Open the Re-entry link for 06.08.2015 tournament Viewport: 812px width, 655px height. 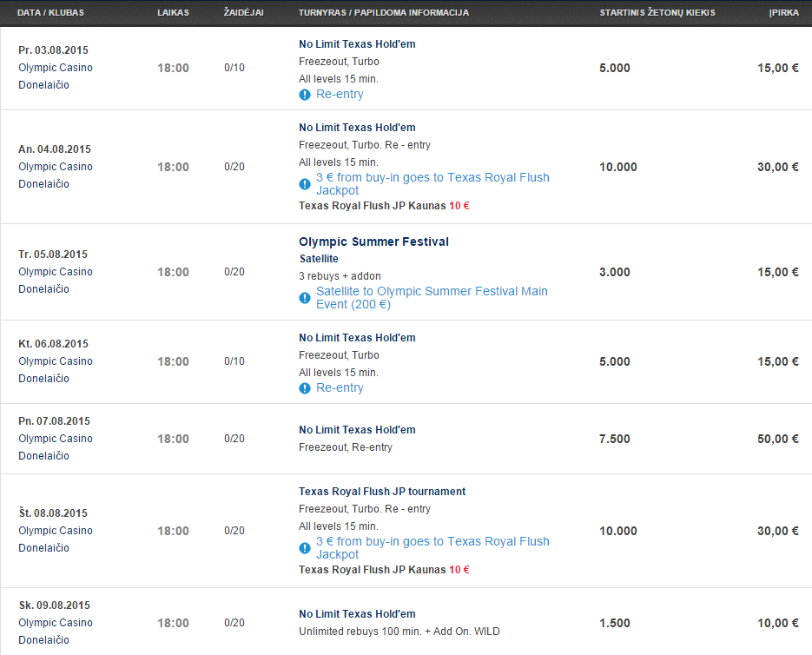pos(340,387)
